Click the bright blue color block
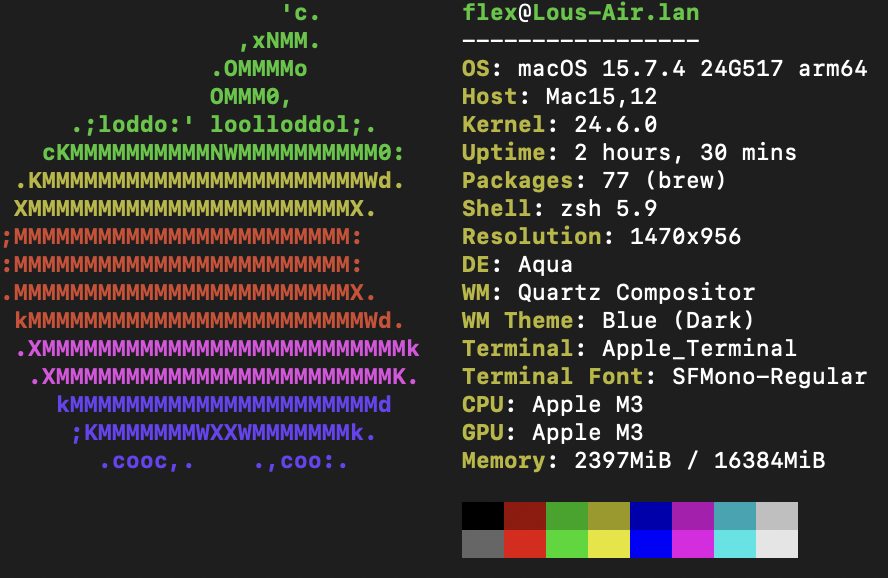888x578 pixels. pyautogui.click(x=651, y=544)
